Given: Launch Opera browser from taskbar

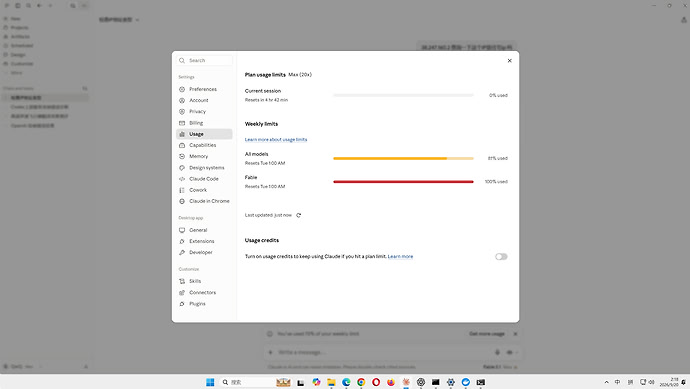Looking at the screenshot, I should tap(376, 382).
